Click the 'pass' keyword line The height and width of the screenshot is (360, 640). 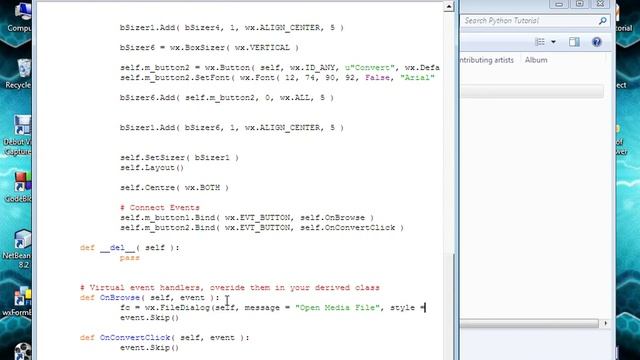130,258
